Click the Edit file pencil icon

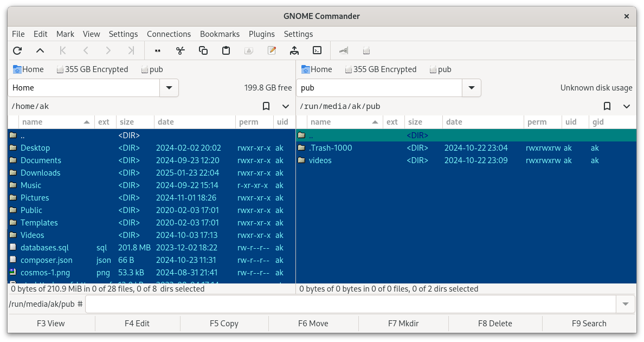coord(272,50)
